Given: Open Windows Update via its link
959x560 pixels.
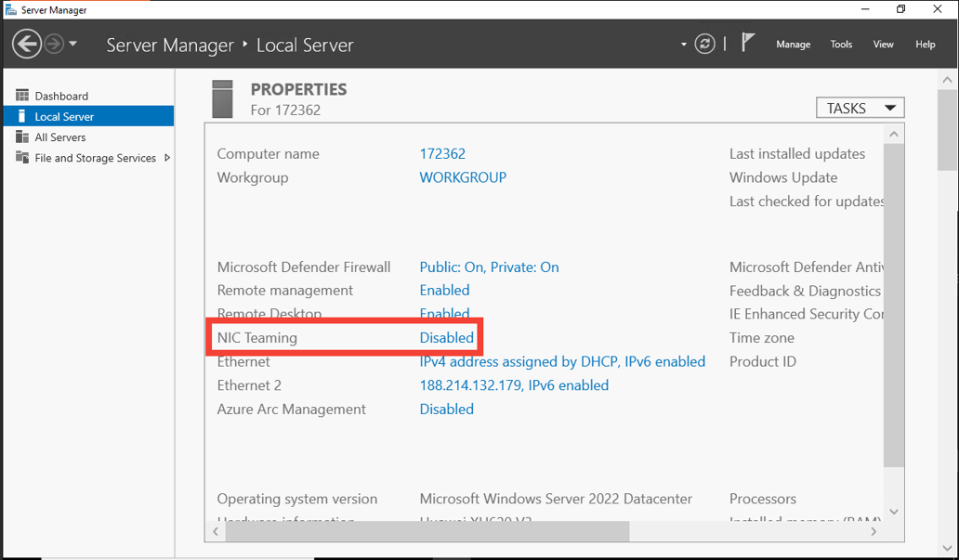Looking at the screenshot, I should (783, 176).
